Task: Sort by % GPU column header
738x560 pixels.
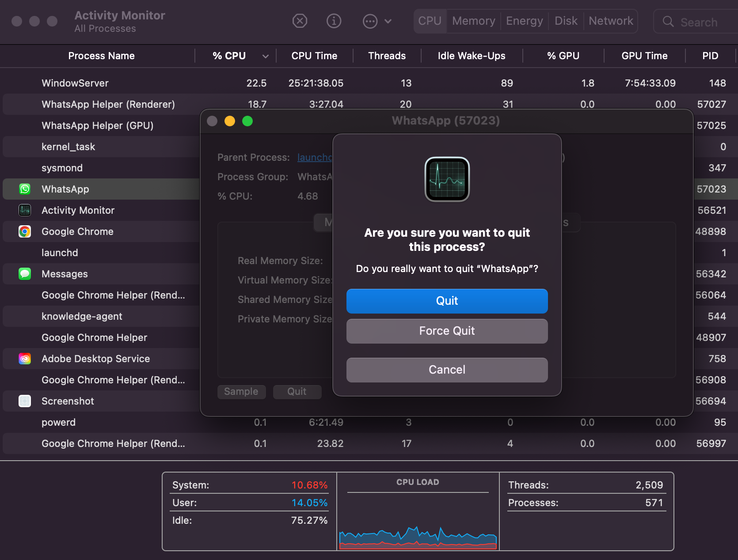Action: (x=563, y=56)
